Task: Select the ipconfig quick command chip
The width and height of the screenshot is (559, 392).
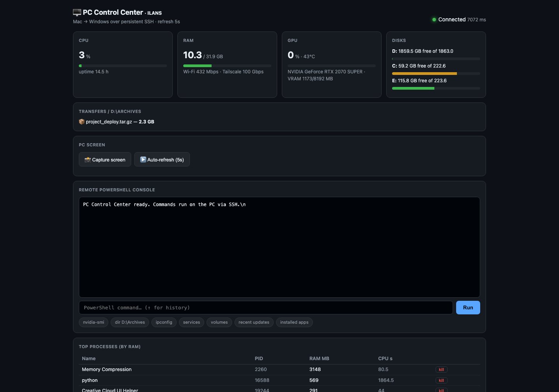Action: (164, 322)
